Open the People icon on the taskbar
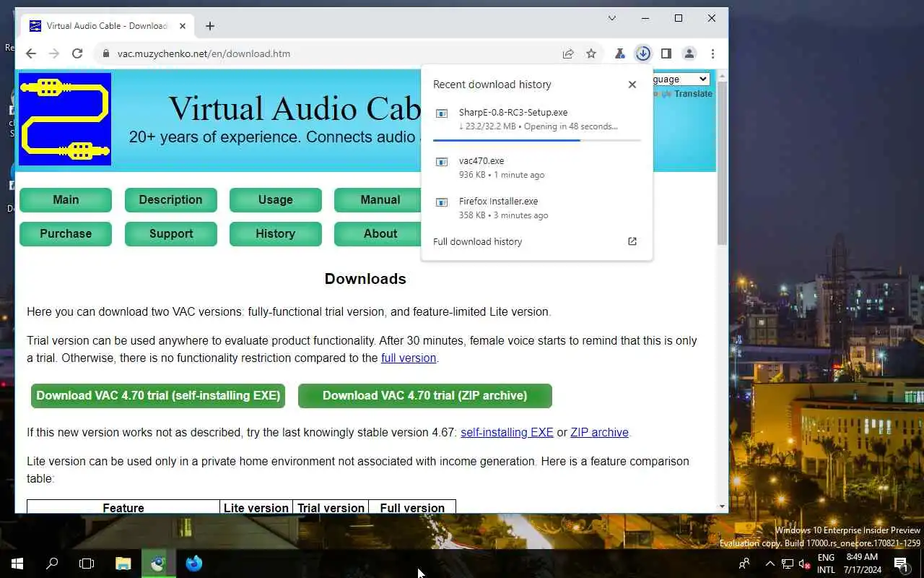This screenshot has height=578, width=924. pyautogui.click(x=745, y=564)
